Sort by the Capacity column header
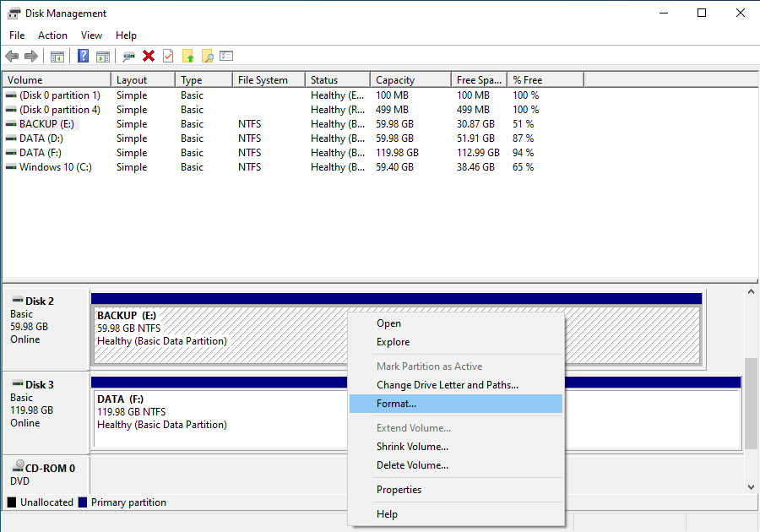 (395, 80)
